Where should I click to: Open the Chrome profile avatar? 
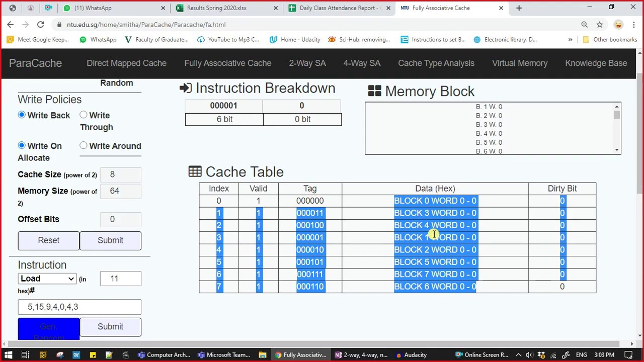618,24
